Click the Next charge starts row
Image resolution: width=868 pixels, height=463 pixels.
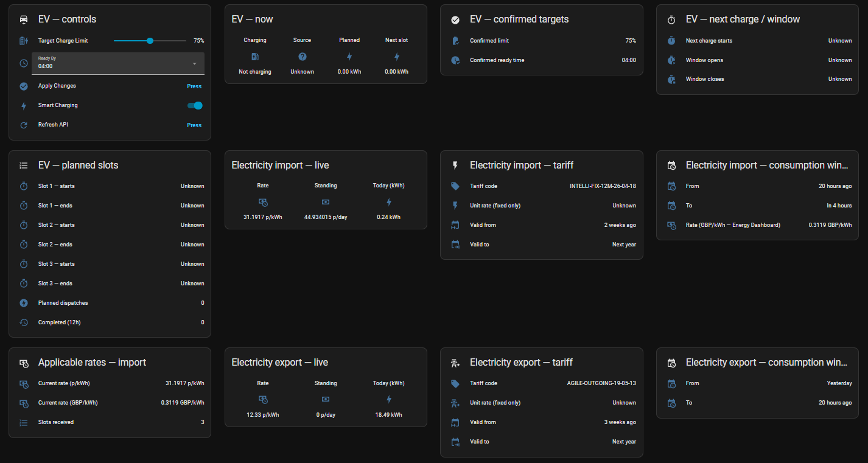pos(758,41)
